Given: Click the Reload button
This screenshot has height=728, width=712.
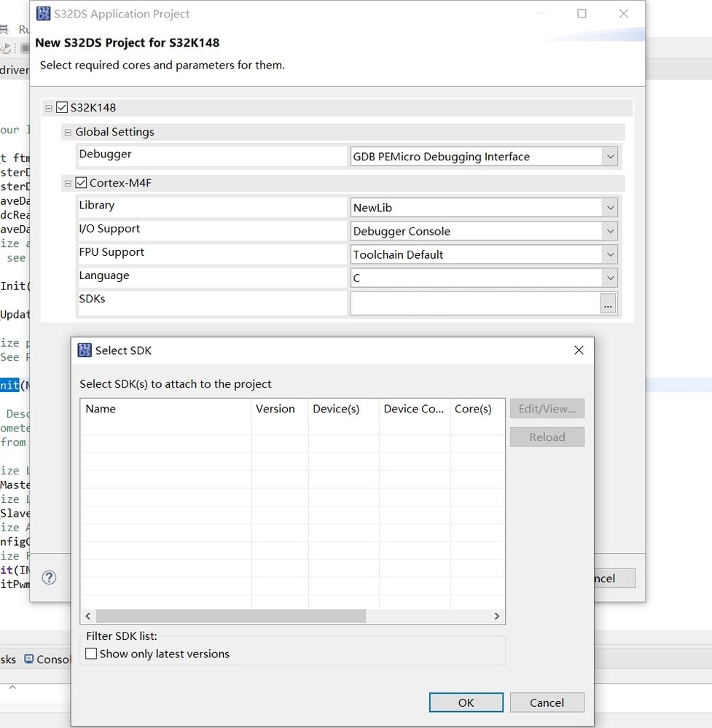Looking at the screenshot, I should pyautogui.click(x=547, y=437).
